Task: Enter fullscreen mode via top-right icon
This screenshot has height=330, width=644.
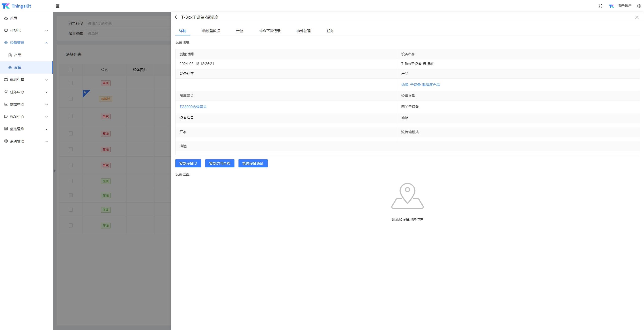Action: coord(600,6)
